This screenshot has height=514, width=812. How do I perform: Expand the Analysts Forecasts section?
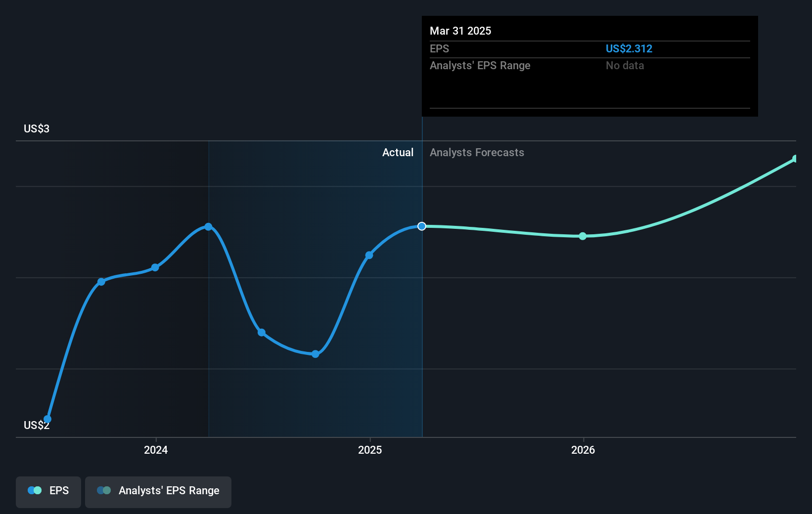(x=476, y=153)
